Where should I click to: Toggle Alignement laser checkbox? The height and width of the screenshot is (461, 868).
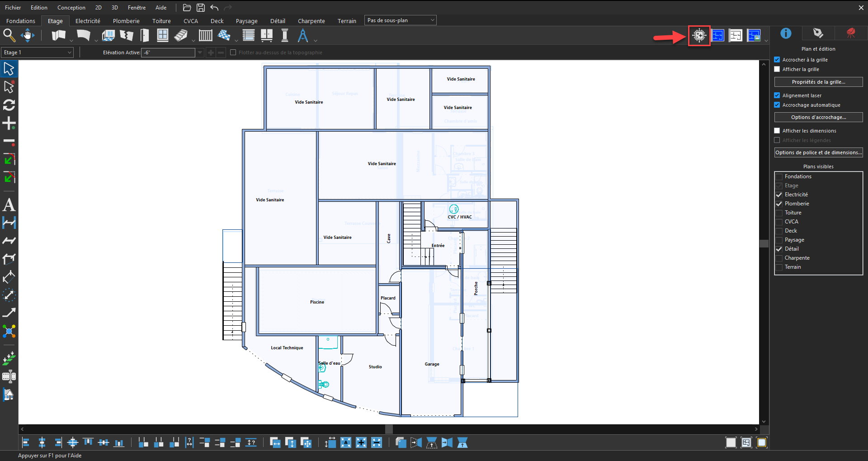(777, 95)
